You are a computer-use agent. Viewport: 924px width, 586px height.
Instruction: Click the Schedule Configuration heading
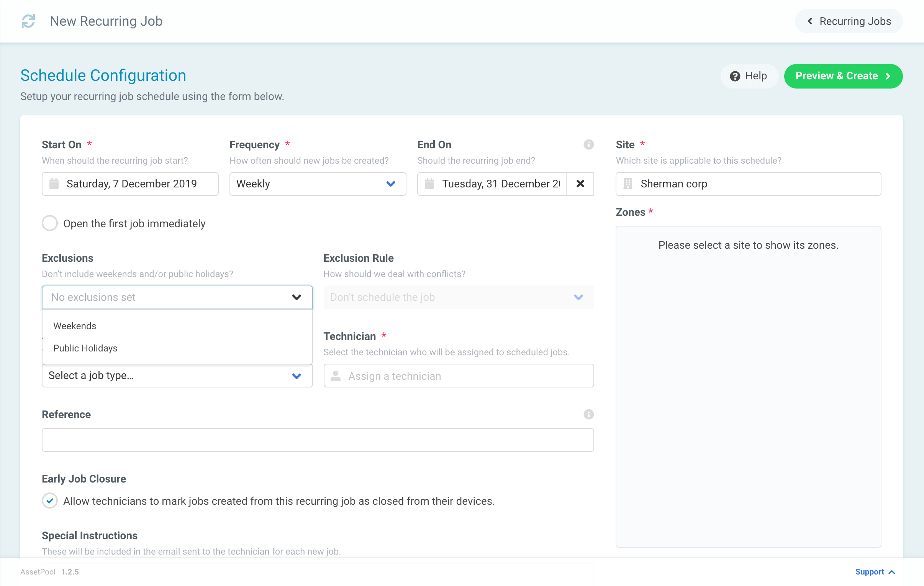(x=103, y=75)
